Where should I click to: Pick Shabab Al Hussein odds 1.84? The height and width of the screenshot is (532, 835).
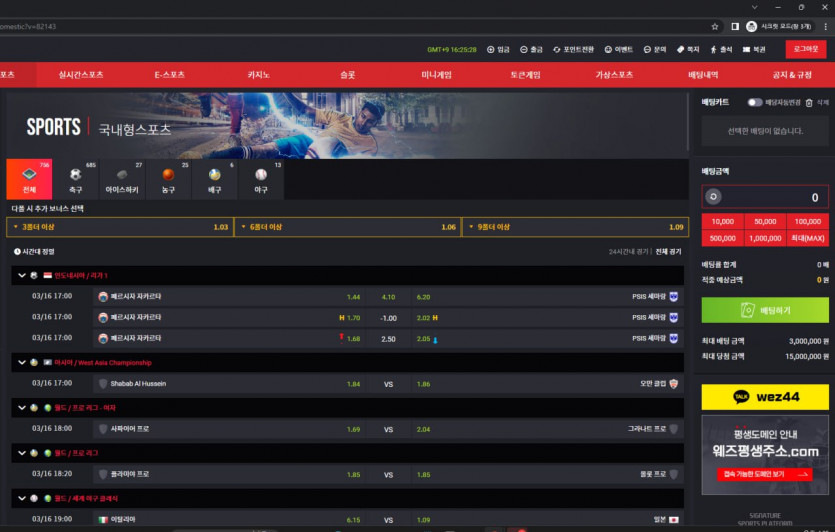point(353,384)
